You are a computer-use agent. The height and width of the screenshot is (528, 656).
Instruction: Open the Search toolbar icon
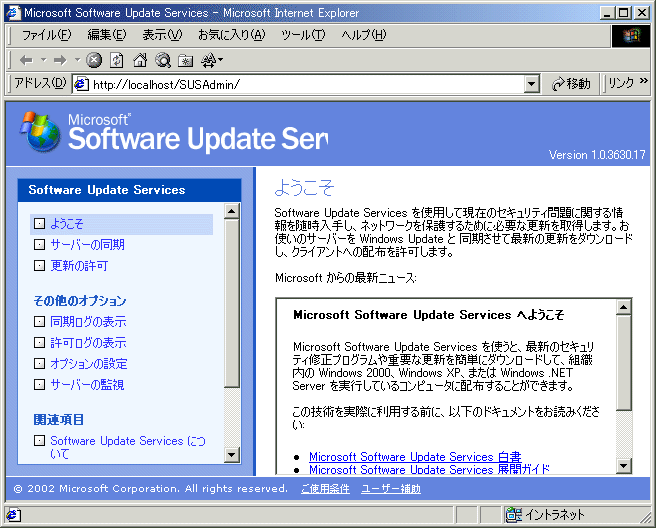(163, 60)
